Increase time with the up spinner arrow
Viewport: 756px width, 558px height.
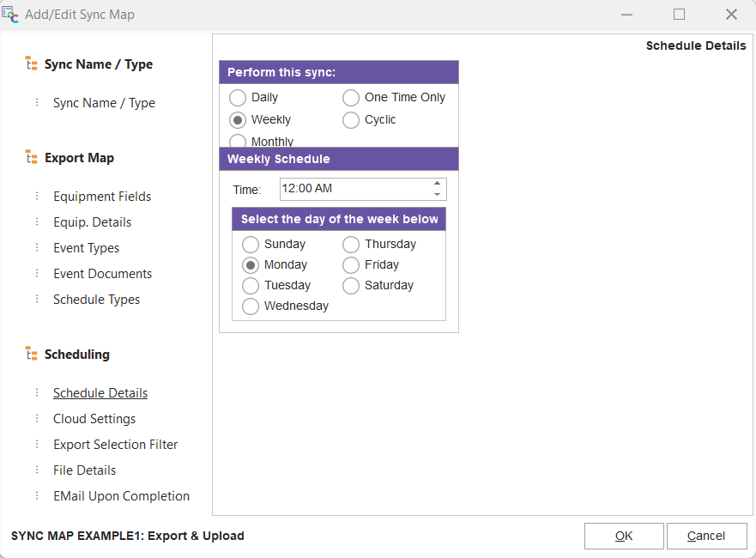pos(437,184)
